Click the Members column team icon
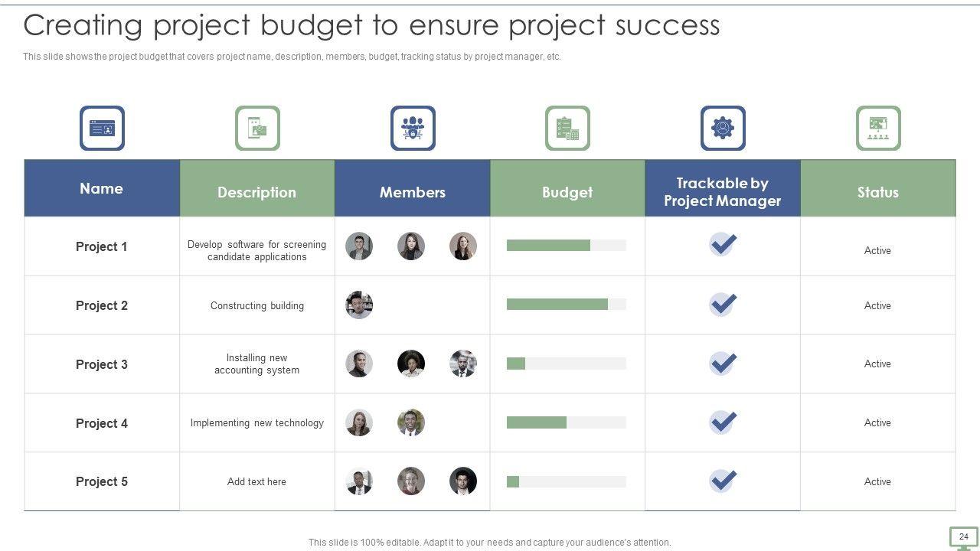The image size is (980, 551). (x=413, y=128)
